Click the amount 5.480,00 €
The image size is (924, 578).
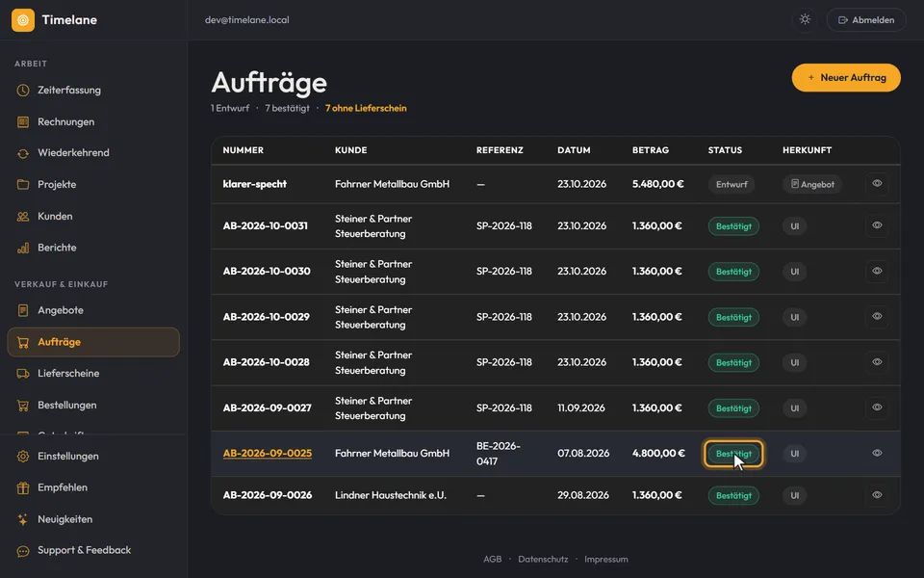click(657, 184)
